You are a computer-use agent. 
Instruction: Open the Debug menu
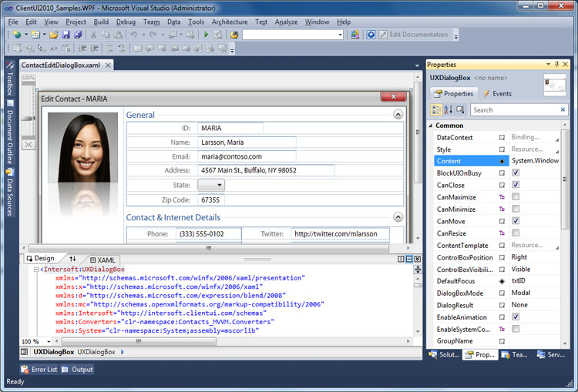tap(126, 22)
